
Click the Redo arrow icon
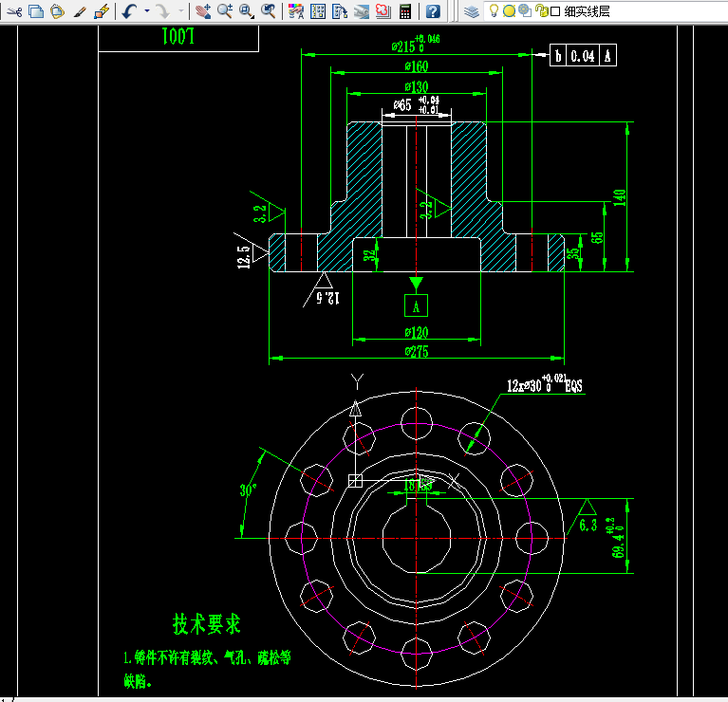click(162, 11)
